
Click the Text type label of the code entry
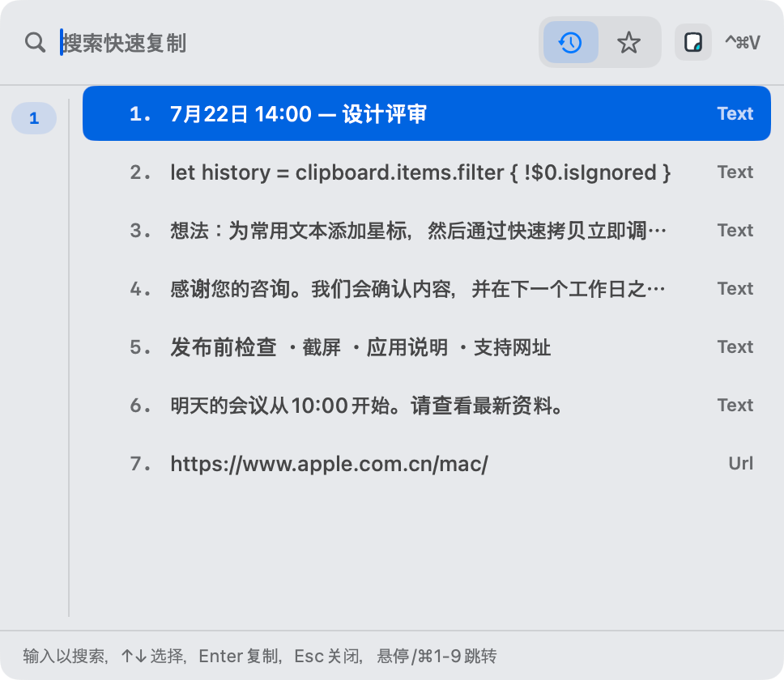click(x=735, y=172)
